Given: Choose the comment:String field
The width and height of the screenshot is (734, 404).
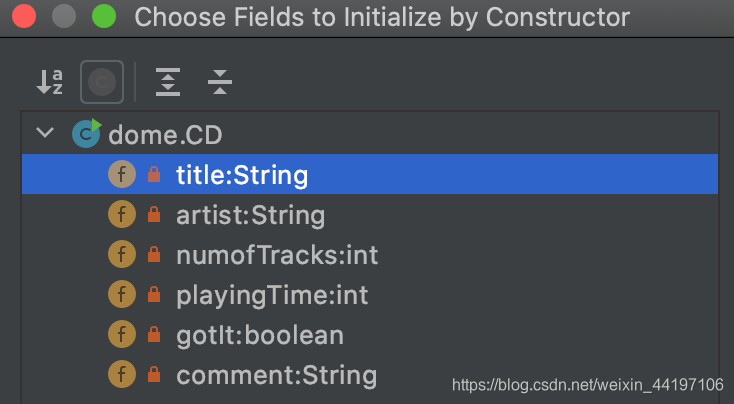Looking at the screenshot, I should pos(370,375).
